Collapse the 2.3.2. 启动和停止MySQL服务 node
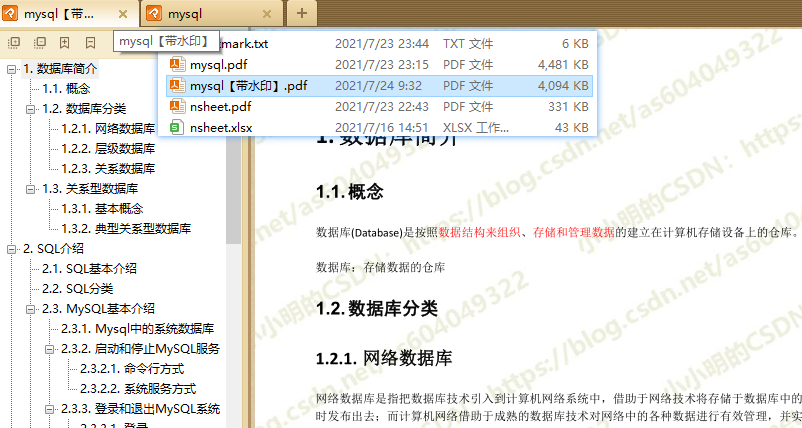 49,349
